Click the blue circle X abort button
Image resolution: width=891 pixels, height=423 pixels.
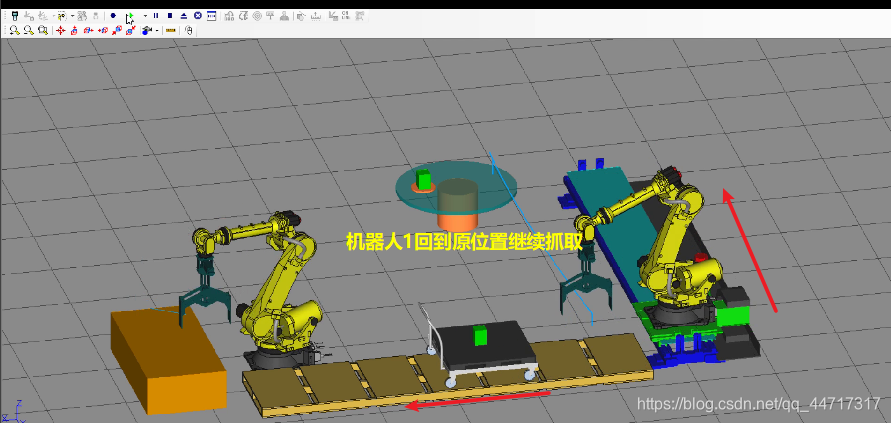[198, 16]
